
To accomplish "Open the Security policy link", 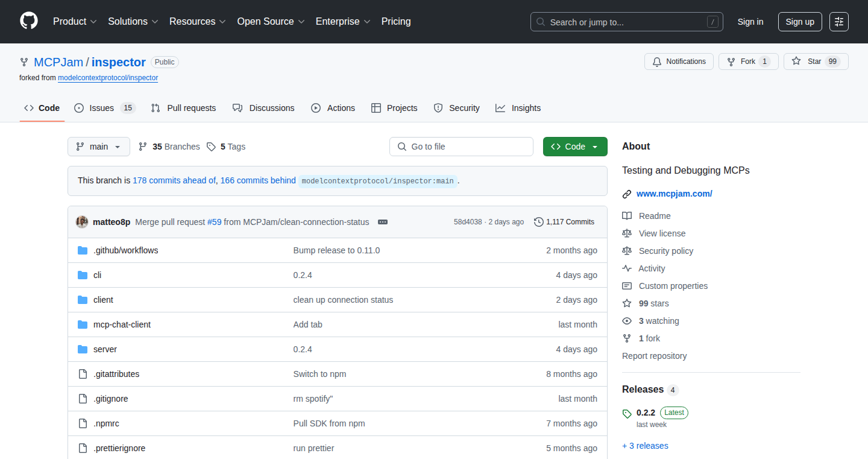I will click(666, 251).
